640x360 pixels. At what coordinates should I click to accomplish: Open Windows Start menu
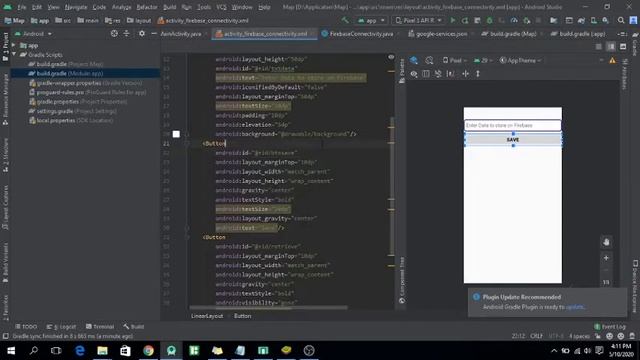pos(11,350)
